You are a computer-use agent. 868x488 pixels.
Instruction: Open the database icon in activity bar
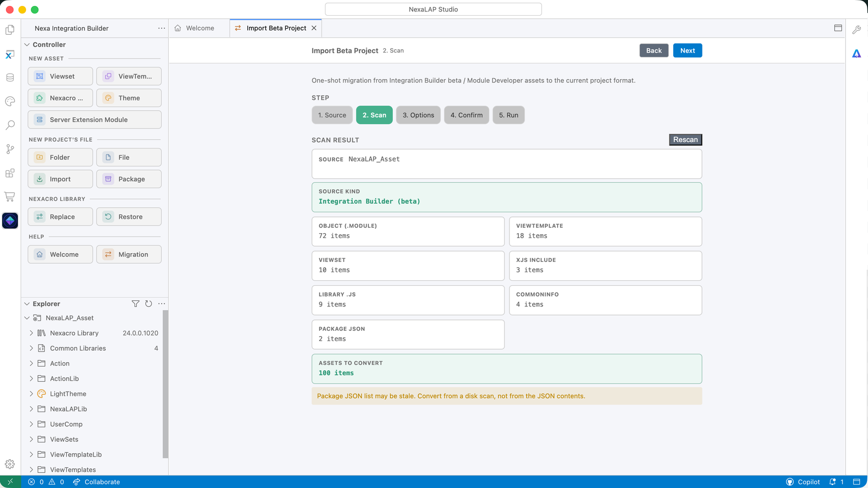(x=10, y=78)
